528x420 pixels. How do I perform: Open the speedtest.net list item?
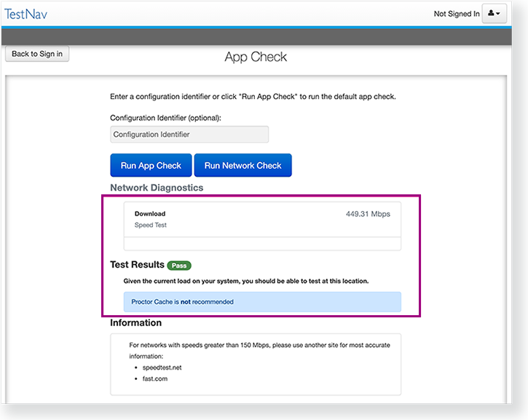click(x=162, y=369)
